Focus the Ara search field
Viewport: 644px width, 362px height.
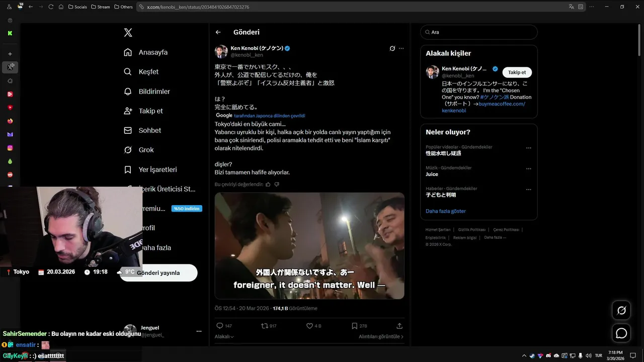point(479,32)
